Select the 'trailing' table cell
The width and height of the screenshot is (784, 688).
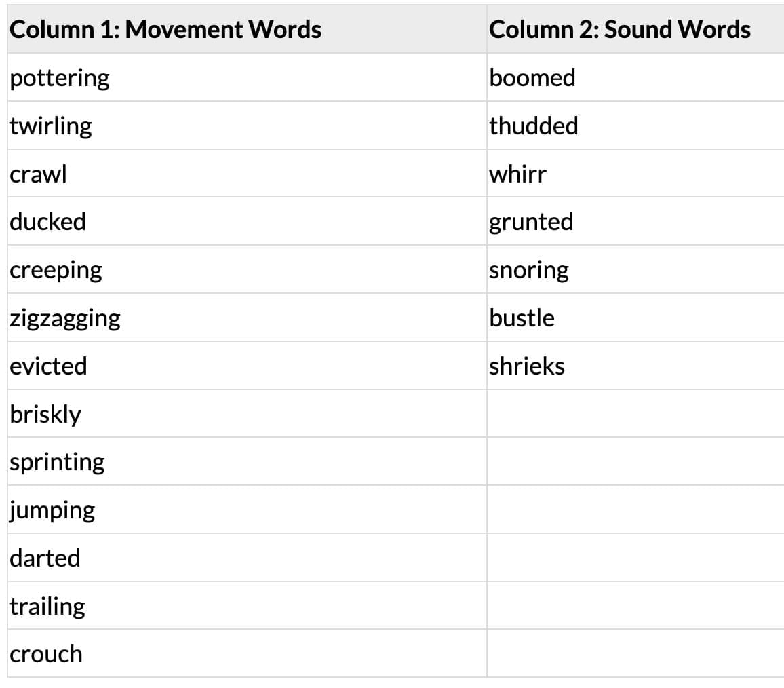point(47,606)
